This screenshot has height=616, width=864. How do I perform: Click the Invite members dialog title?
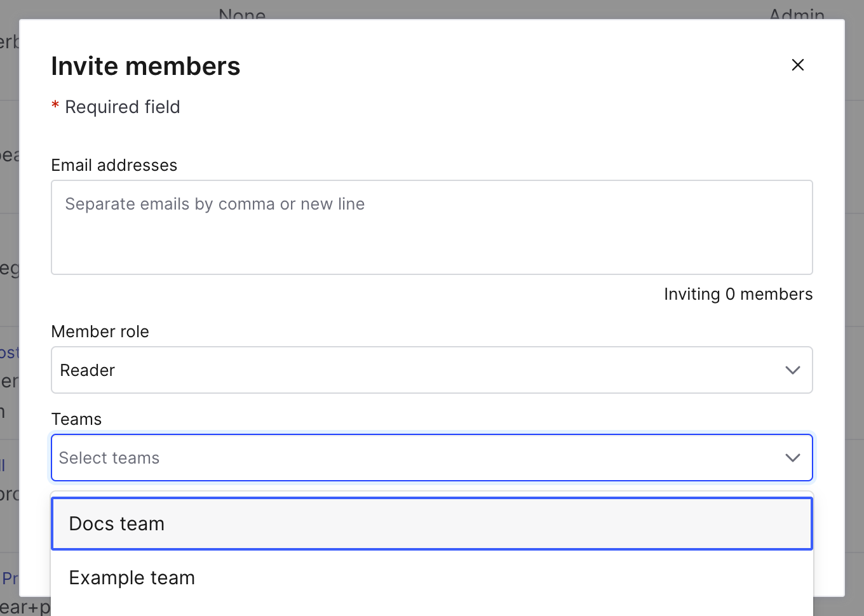click(x=145, y=65)
